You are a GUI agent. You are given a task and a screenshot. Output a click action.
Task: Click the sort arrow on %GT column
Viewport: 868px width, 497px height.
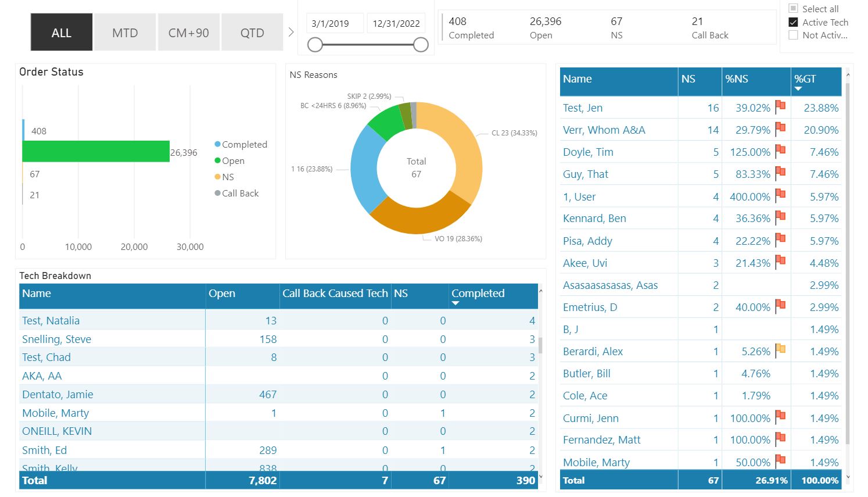click(x=798, y=88)
